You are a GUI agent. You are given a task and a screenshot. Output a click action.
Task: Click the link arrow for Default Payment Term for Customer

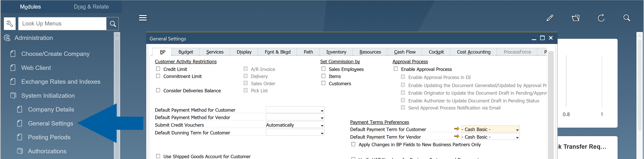click(457, 129)
